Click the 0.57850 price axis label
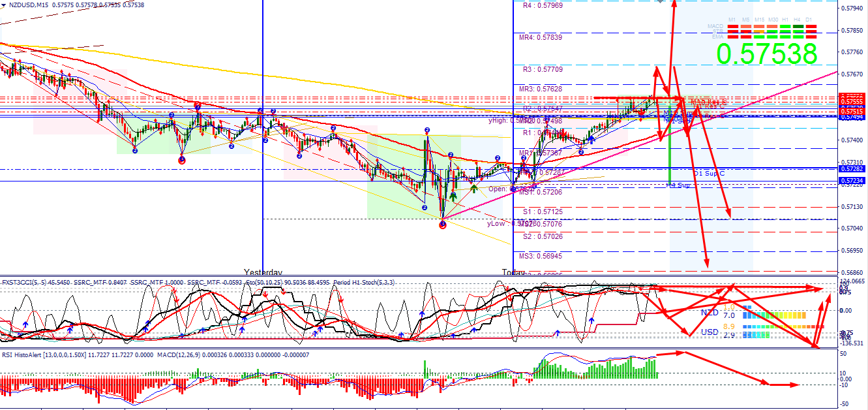Viewport: 868px width, 410px height. point(854,31)
